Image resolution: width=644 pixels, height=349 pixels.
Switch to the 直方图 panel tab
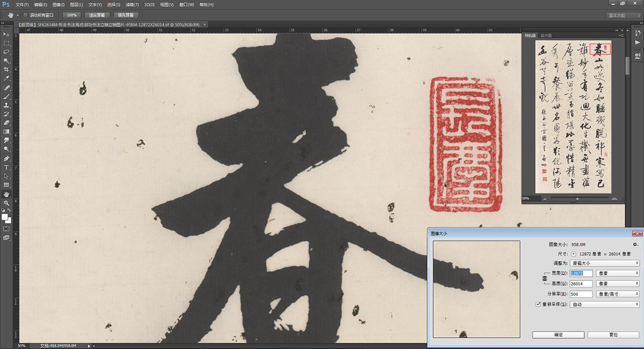click(546, 36)
